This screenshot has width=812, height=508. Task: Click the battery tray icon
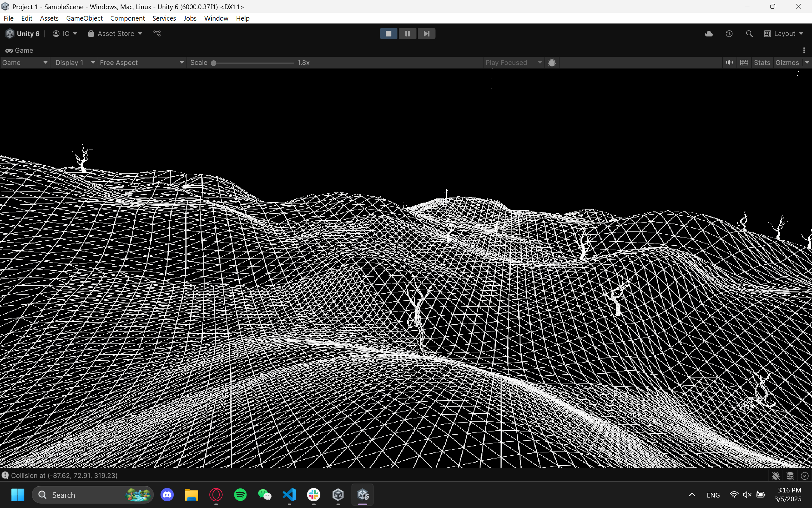click(x=761, y=495)
